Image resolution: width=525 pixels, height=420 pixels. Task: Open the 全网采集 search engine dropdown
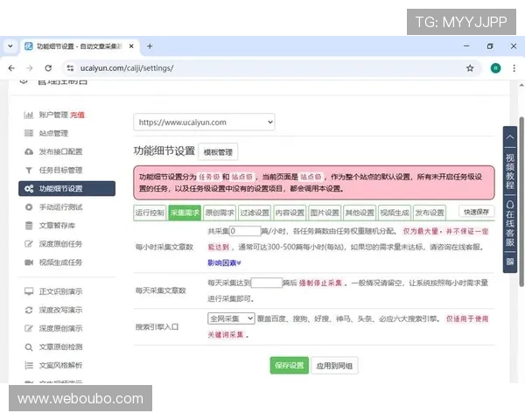click(231, 318)
